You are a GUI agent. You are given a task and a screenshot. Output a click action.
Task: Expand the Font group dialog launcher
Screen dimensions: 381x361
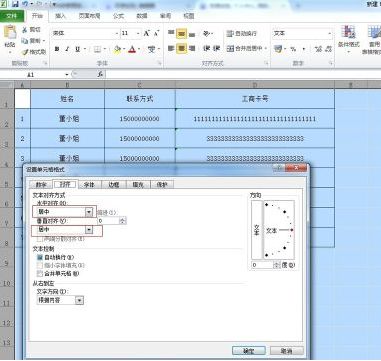159,63
